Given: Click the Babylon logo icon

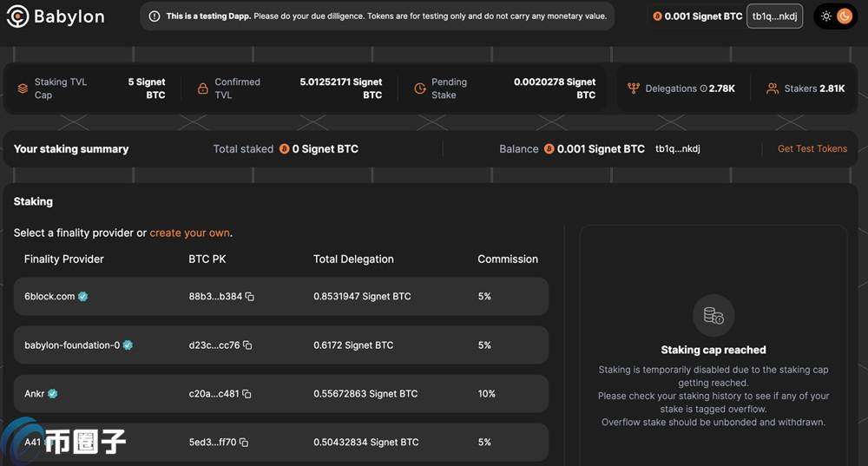Looking at the screenshot, I should 18,16.
